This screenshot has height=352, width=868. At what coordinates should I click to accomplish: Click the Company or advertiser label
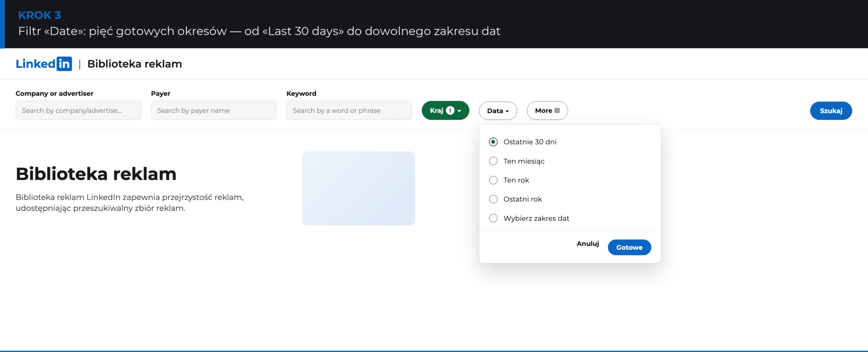click(54, 93)
